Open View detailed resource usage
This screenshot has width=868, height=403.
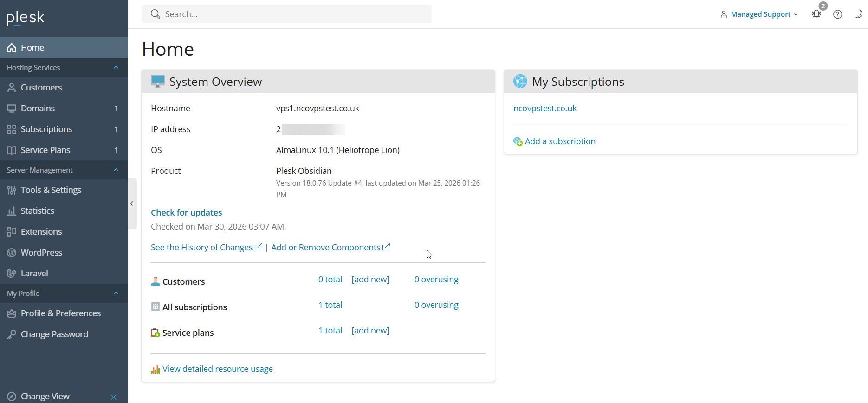pos(218,369)
